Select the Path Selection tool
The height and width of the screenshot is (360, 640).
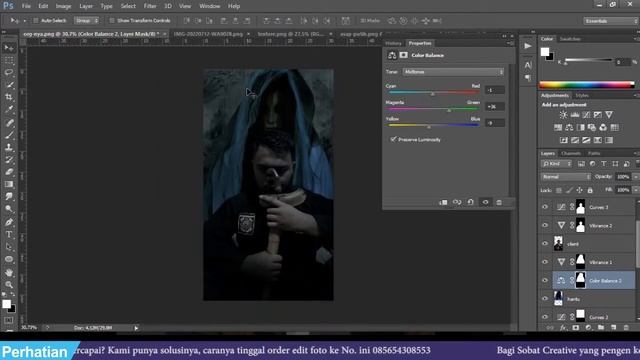(x=9, y=247)
